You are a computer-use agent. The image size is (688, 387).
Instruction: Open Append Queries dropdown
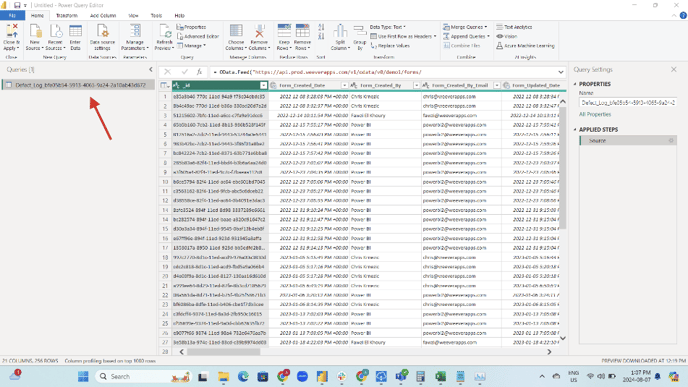point(466,36)
